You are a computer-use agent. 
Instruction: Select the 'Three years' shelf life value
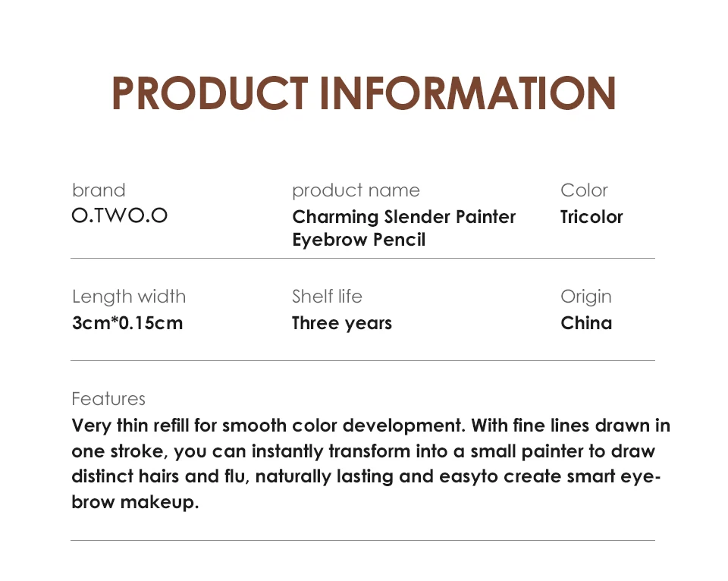(342, 323)
